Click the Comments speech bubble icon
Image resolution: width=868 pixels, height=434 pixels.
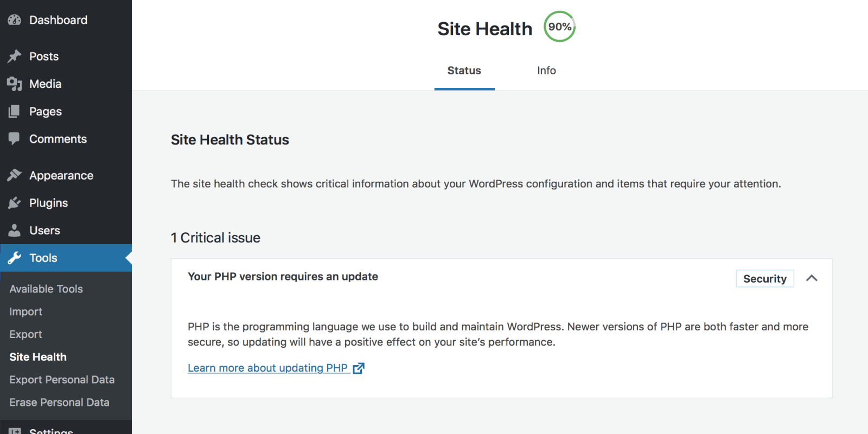click(15, 139)
